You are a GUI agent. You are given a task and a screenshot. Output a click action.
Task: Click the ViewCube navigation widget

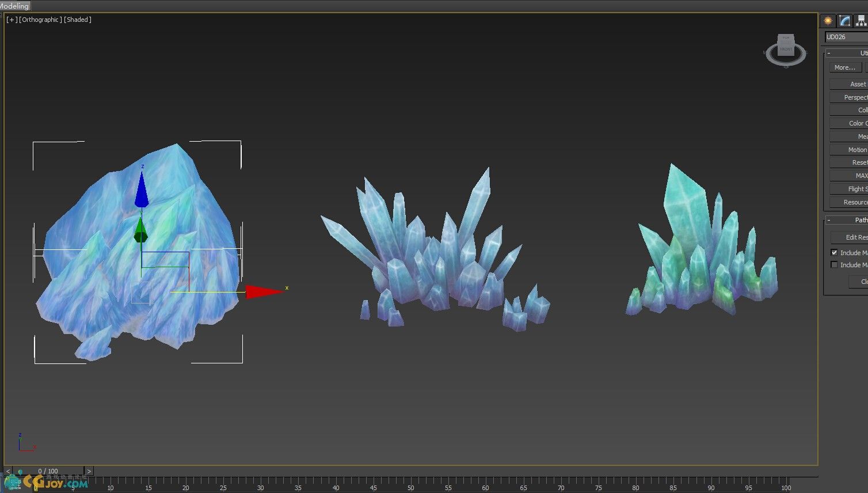786,50
